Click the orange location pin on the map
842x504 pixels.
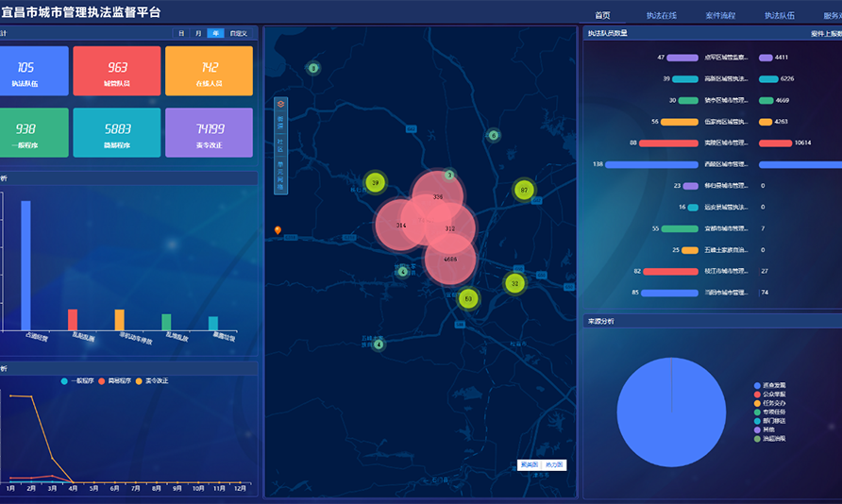tap(278, 230)
